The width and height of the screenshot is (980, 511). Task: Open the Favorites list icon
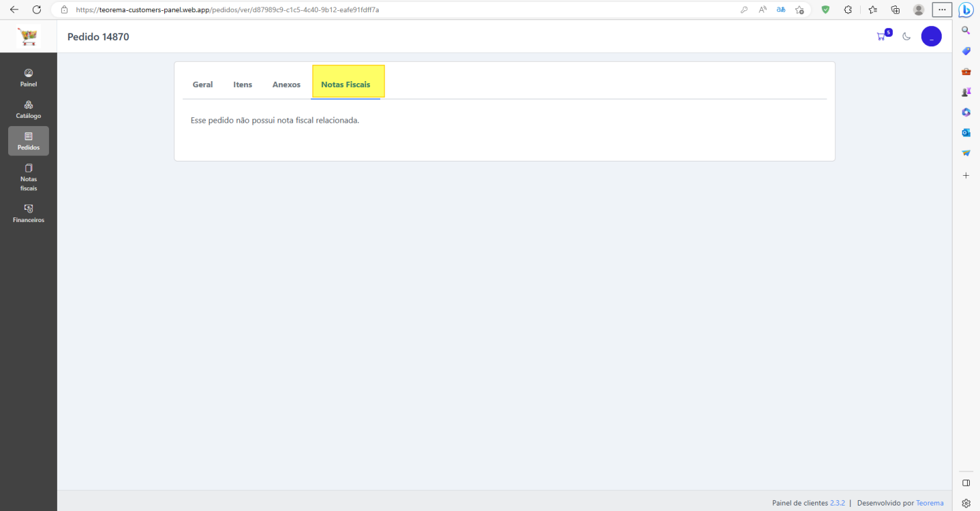[872, 10]
